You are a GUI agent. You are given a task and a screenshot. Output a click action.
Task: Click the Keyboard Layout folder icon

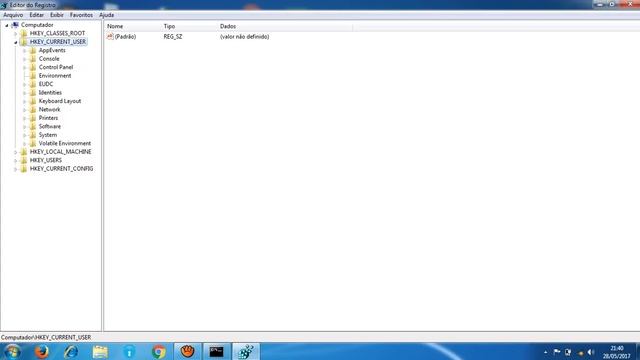click(x=33, y=101)
